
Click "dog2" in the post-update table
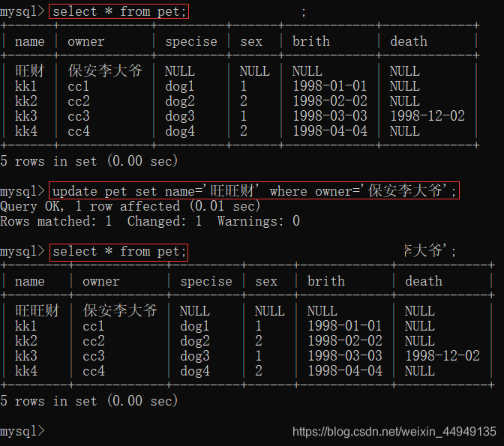[195, 341]
